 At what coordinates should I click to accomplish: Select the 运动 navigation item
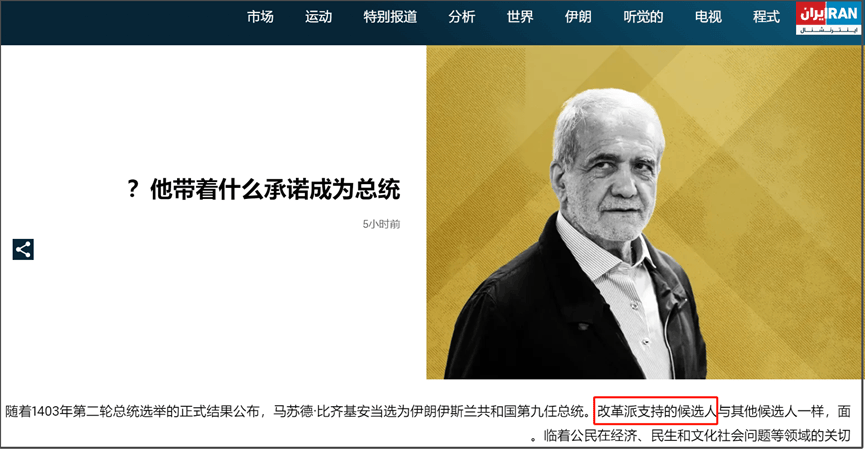point(319,17)
